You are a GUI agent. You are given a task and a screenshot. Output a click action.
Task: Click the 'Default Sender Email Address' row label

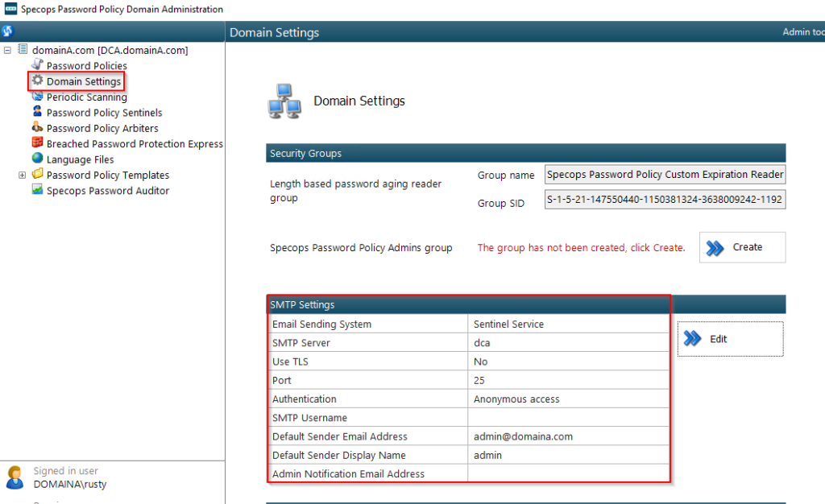[x=340, y=436]
